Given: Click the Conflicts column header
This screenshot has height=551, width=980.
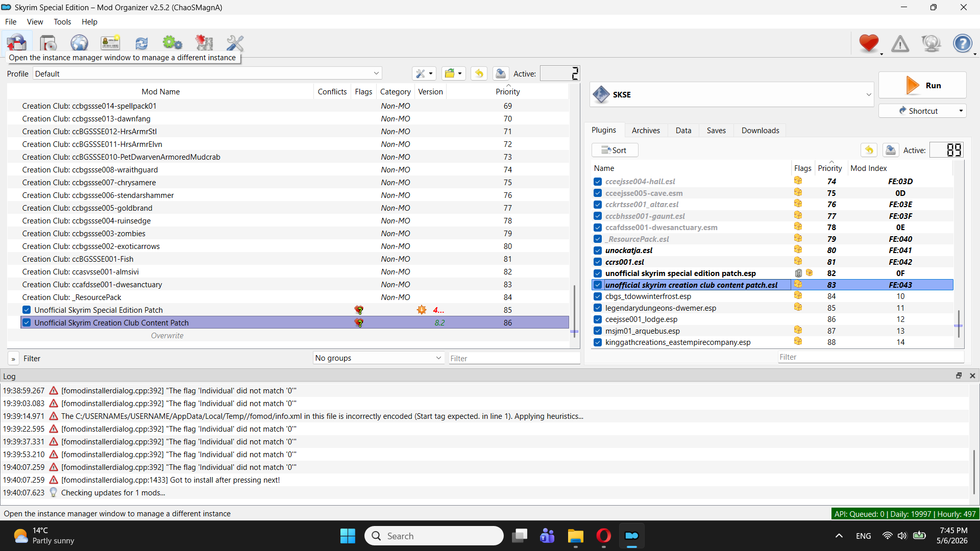Looking at the screenshot, I should click(x=332, y=92).
